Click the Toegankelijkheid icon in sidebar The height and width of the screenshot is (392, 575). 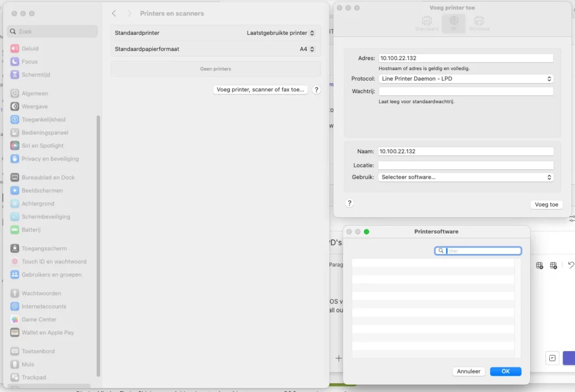(x=15, y=120)
